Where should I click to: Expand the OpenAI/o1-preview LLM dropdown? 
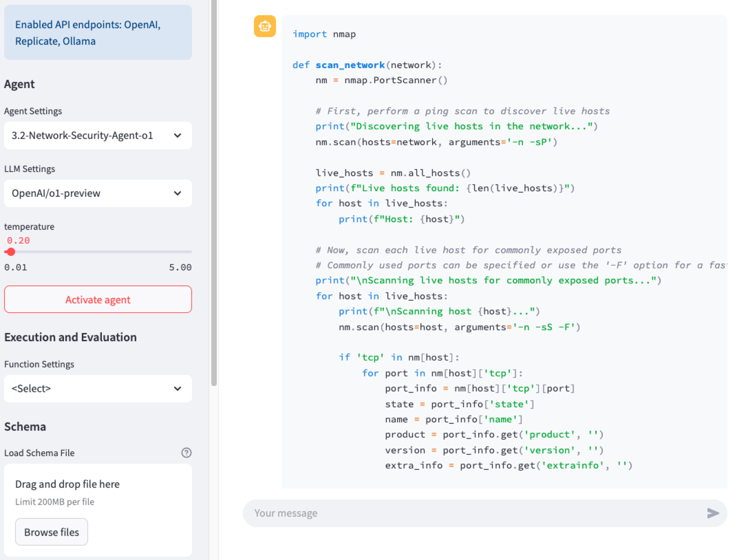click(x=98, y=193)
